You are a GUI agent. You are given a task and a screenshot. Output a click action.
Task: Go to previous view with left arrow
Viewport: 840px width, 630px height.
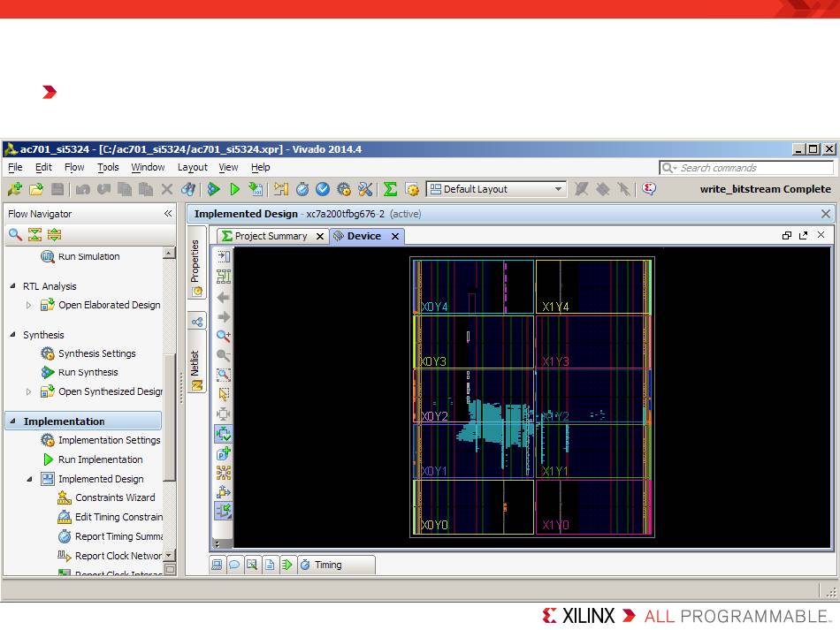click(x=224, y=297)
